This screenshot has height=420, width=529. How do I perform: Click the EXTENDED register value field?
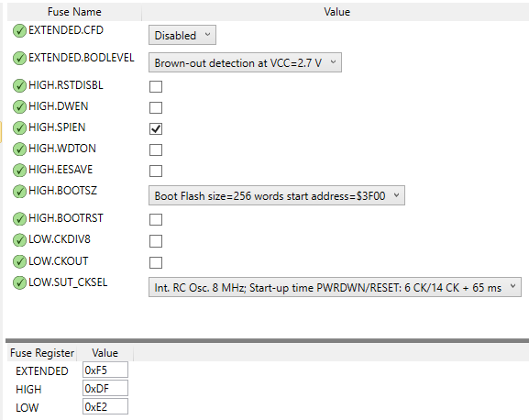click(x=105, y=370)
